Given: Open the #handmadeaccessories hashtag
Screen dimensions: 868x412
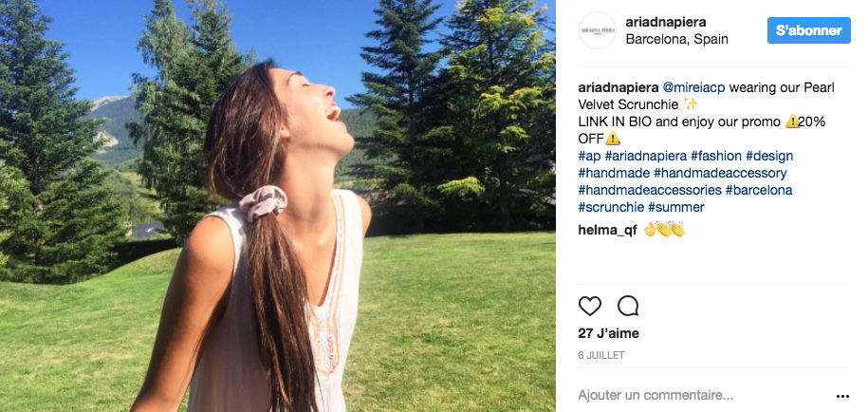Looking at the screenshot, I should point(650,190).
